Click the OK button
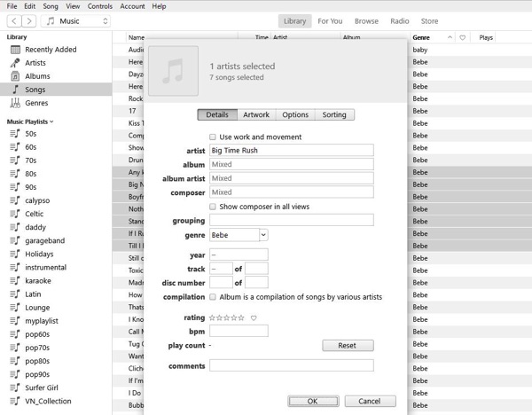Screen dimensions: 532x415 pyautogui.click(x=312, y=401)
